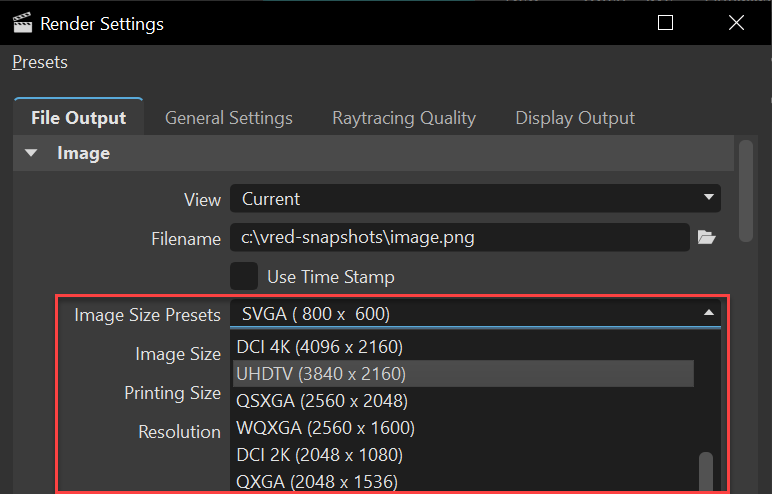
Task: Select the File Output tab
Action: click(x=78, y=118)
